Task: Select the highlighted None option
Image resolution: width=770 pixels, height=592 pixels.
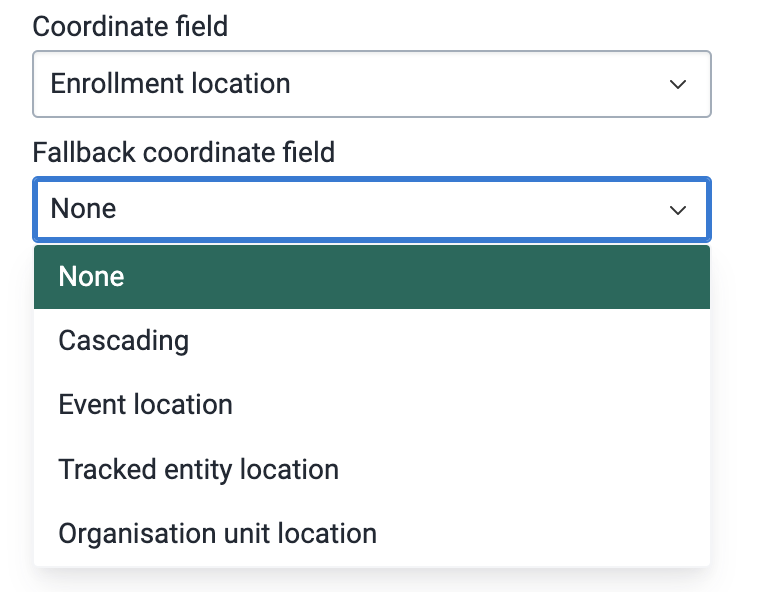Action: click(x=372, y=277)
